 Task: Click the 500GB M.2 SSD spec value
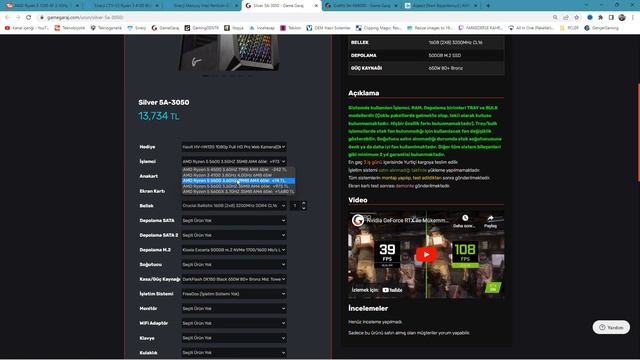tap(444, 56)
